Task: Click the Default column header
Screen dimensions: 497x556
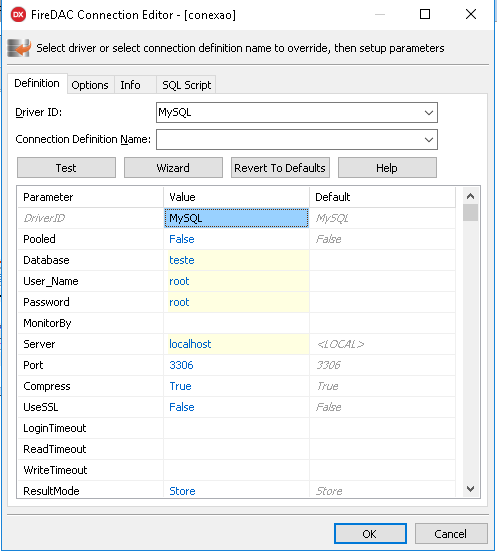Action: 382,197
